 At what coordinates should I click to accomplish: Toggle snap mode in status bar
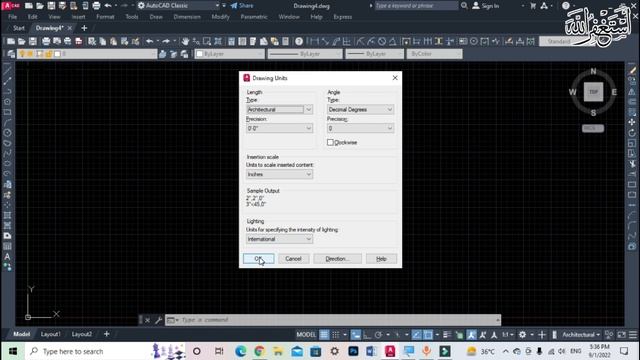[336, 335]
